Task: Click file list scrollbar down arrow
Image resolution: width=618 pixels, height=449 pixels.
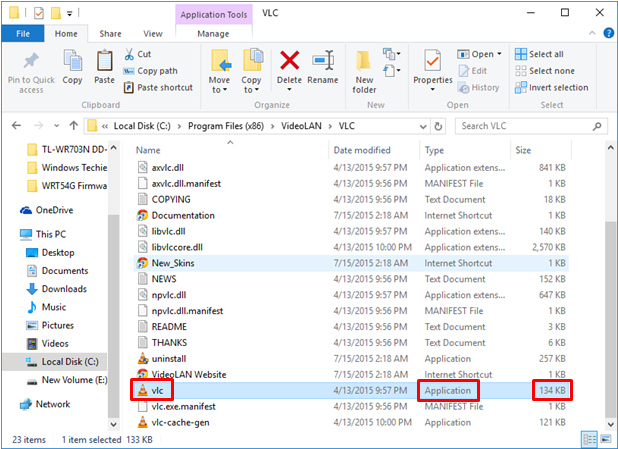Action: click(611, 425)
